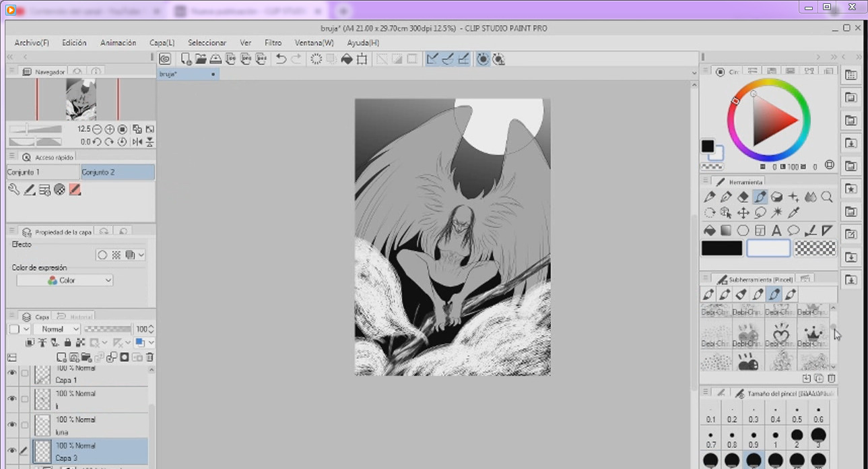The width and height of the screenshot is (868, 469).
Task: Select the bruja* canvas tab
Action: pyautogui.click(x=188, y=74)
